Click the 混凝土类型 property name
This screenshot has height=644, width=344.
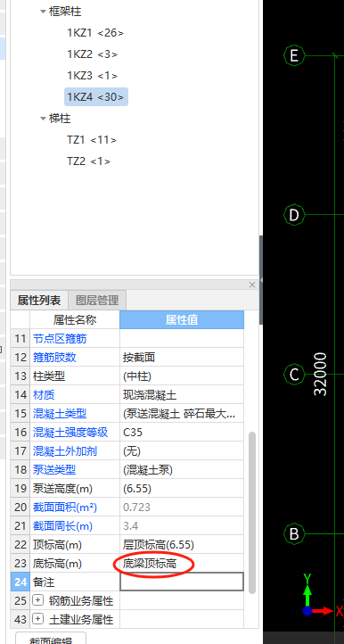[60, 414]
